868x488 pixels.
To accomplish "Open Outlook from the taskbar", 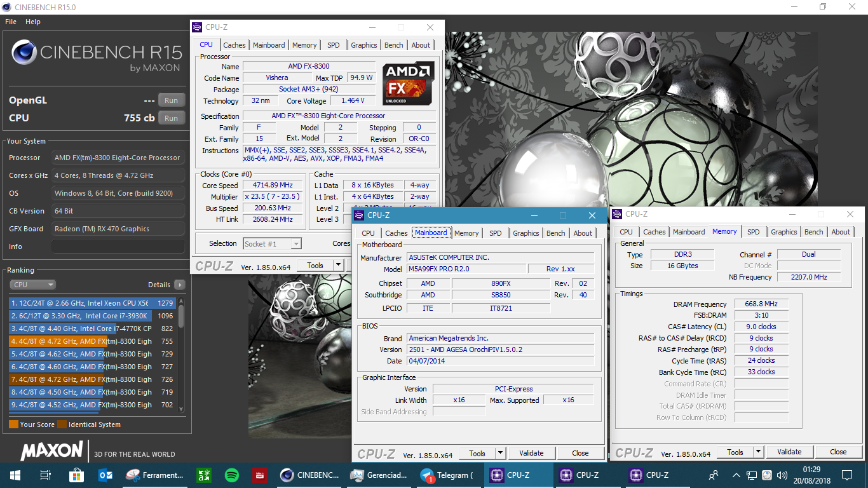I will point(105,475).
